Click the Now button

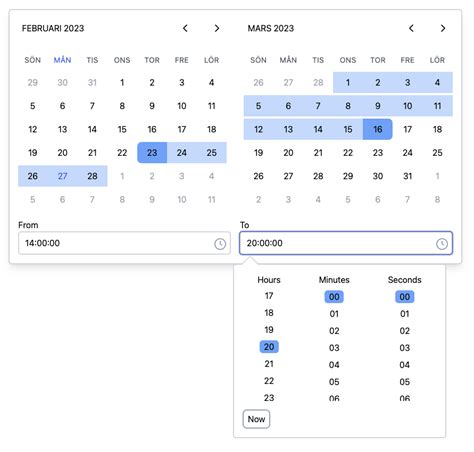(x=256, y=419)
